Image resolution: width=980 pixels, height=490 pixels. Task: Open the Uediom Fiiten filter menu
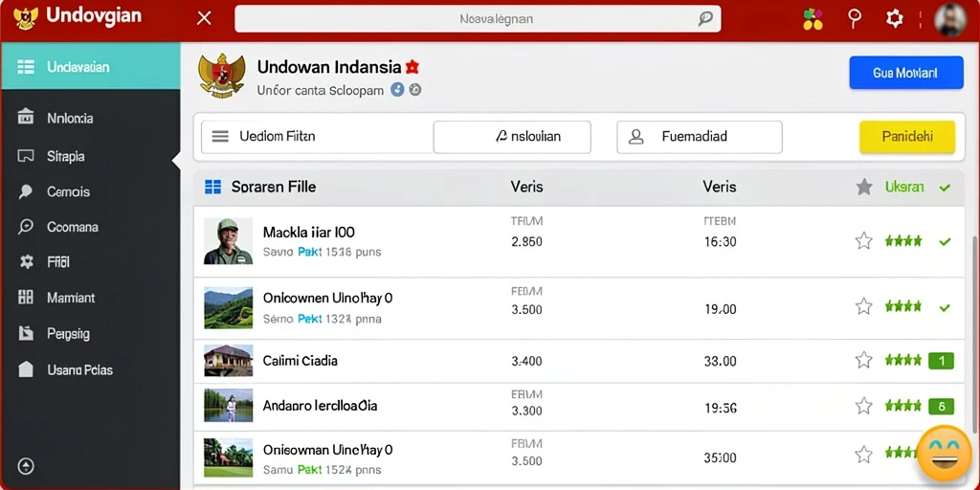coord(316,136)
